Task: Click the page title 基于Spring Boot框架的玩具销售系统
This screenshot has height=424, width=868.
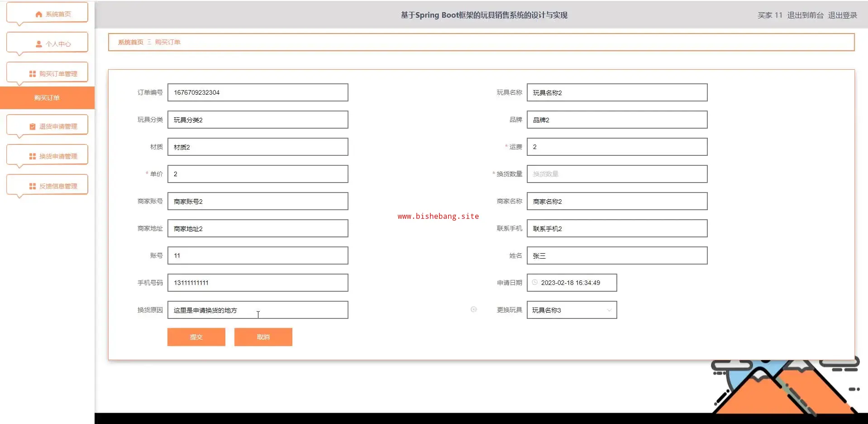Action: pos(484,15)
